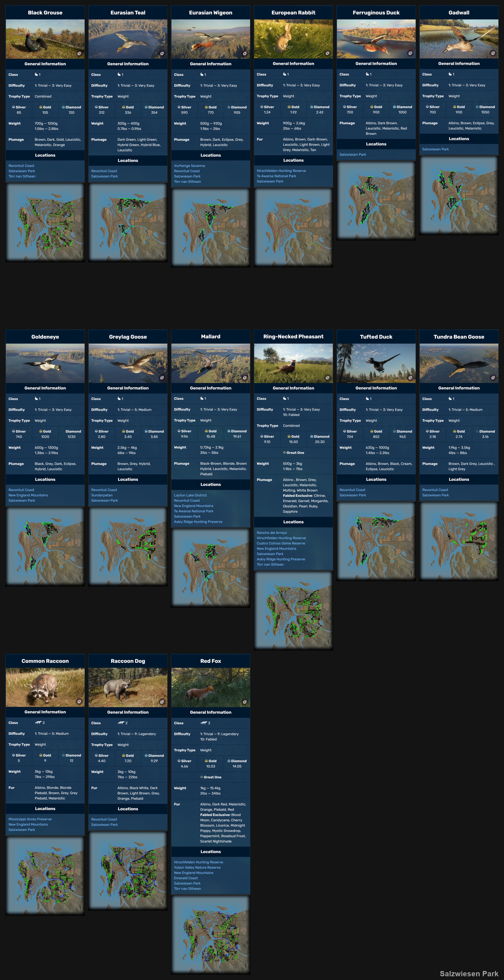This screenshot has height=980, width=504.
Task: Open the Black Grouse spawn map image
Action: (45, 222)
